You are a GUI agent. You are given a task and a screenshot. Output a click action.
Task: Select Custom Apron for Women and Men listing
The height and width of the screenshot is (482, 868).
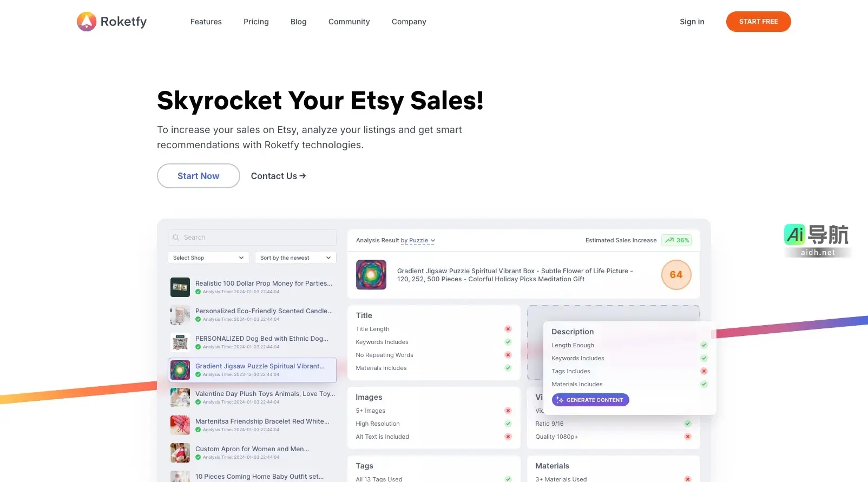pyautogui.click(x=252, y=452)
